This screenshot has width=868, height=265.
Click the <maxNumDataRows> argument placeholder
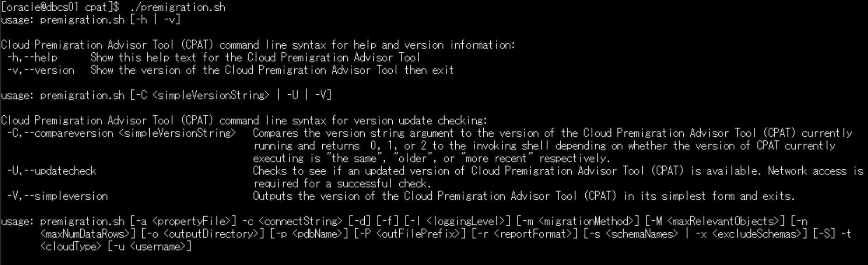click(x=84, y=234)
